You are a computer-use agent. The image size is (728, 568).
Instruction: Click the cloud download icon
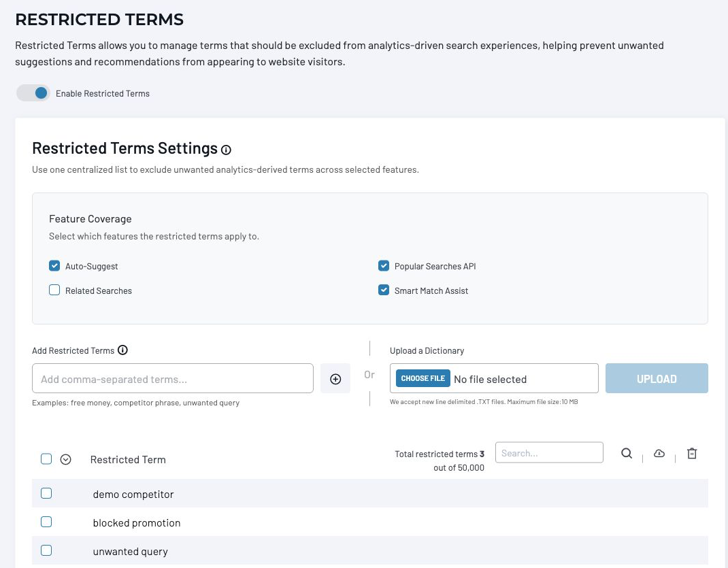[659, 453]
